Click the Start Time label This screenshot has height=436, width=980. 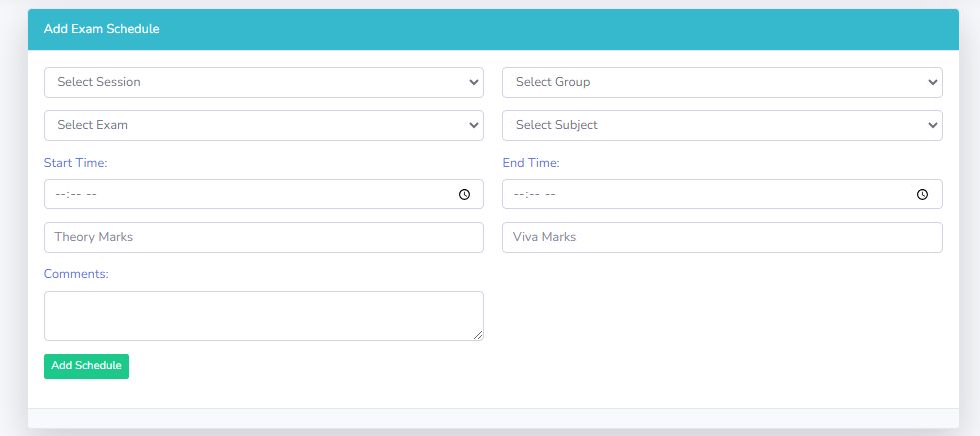[75, 162]
